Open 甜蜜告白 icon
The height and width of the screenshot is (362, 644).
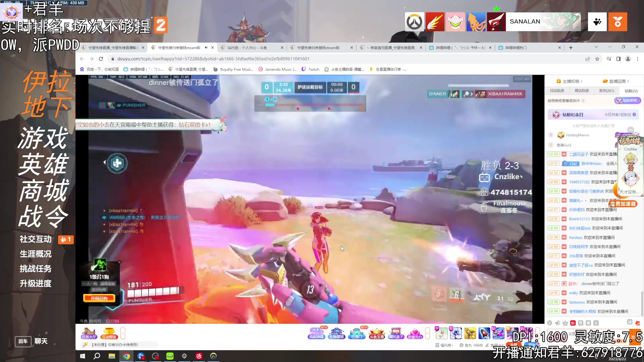click(415, 333)
